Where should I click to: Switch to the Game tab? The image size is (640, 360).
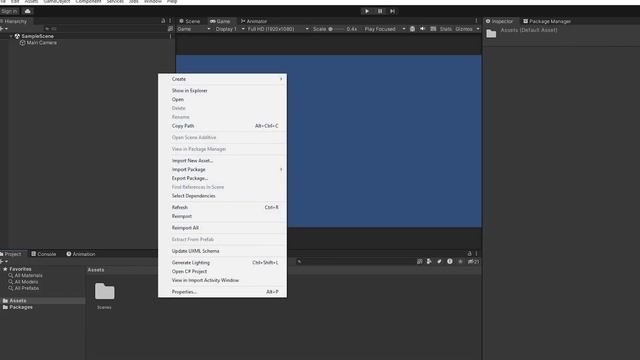[x=220, y=21]
